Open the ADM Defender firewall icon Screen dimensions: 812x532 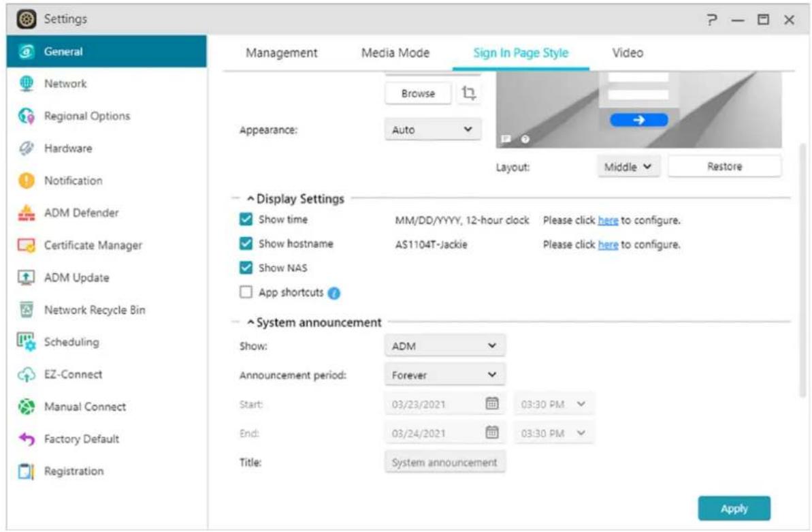[x=21, y=213]
